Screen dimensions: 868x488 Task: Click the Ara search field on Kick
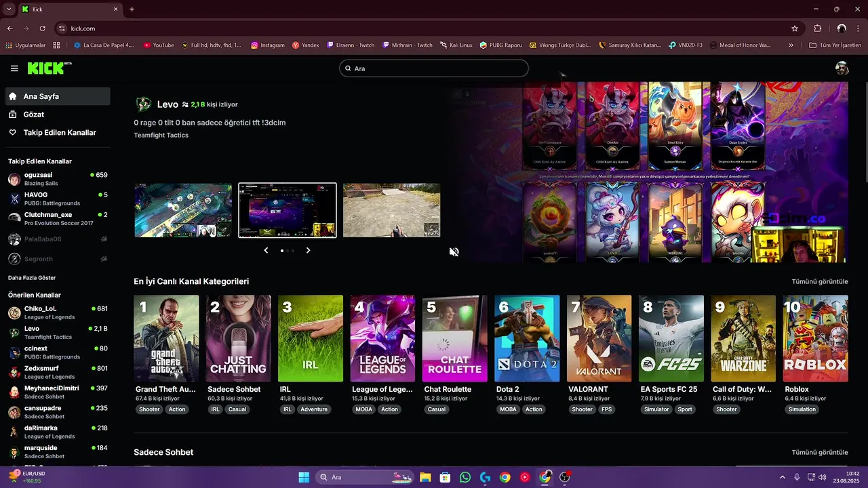pos(434,68)
